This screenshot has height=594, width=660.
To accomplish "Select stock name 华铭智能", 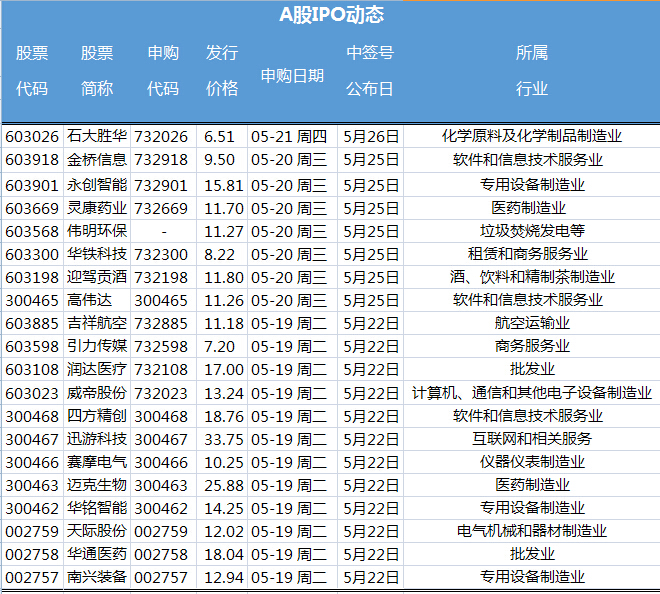I will (97, 508).
